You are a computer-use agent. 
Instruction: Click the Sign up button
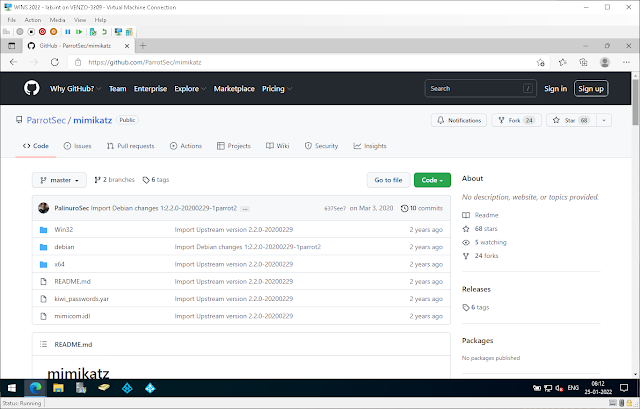[591, 89]
